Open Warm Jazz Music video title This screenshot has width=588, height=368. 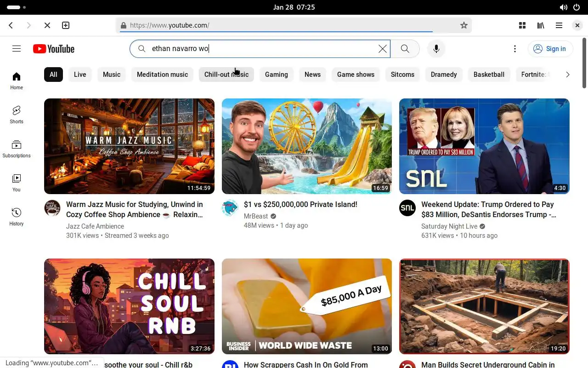pos(135,209)
